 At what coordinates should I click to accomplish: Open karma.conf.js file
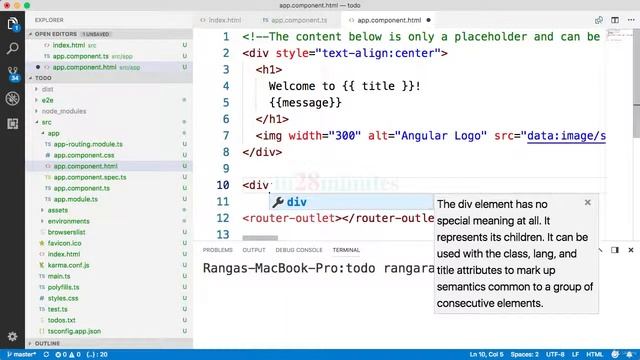pyautogui.click(x=68, y=265)
